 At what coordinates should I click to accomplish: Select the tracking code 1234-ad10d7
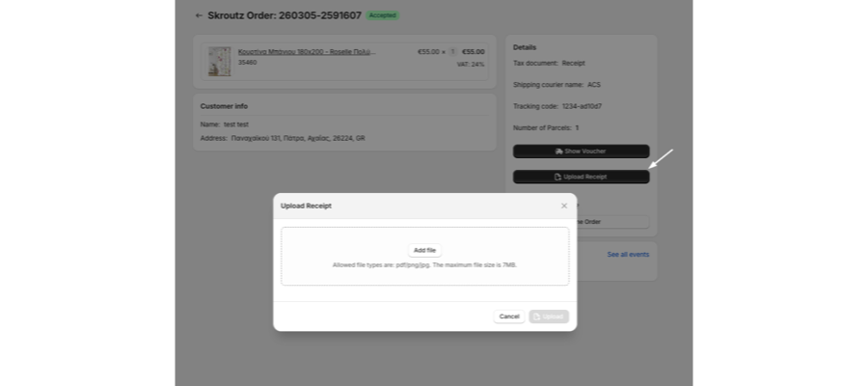click(582, 106)
